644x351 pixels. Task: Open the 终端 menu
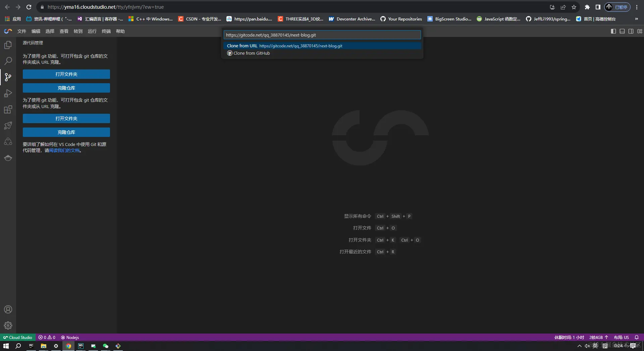click(106, 31)
